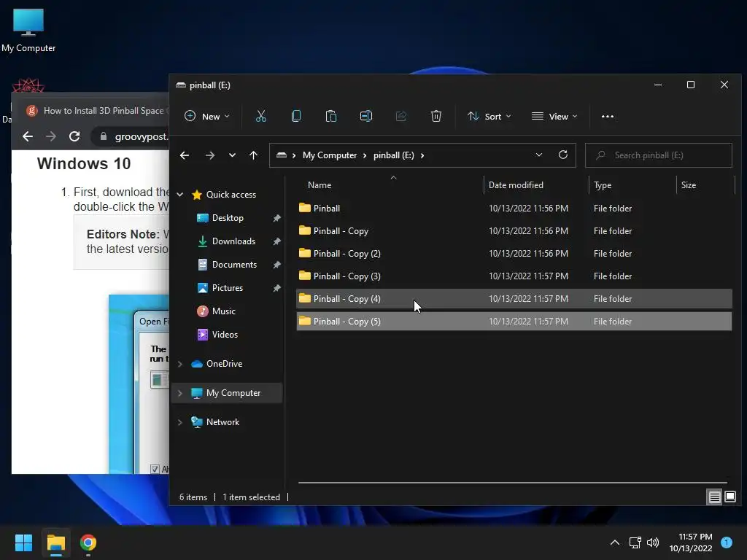Switch to details view icon in status bar
The image size is (747, 560).
[714, 497]
